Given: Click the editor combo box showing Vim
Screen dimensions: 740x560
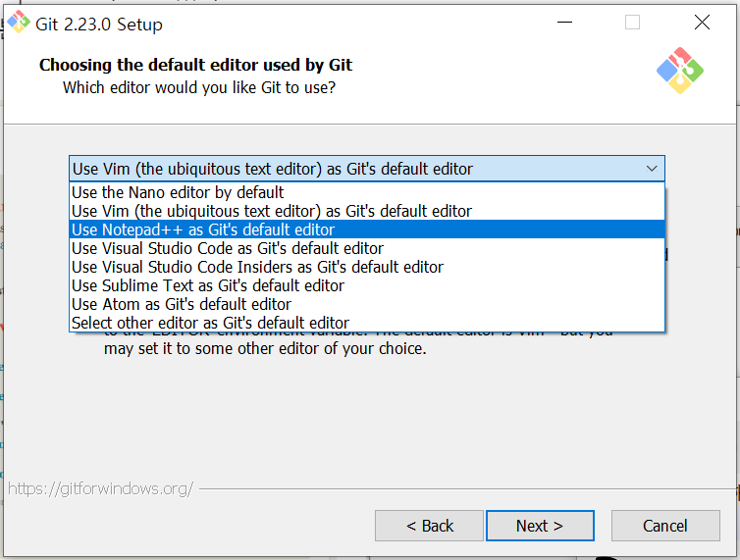Looking at the screenshot, I should tap(367, 169).
